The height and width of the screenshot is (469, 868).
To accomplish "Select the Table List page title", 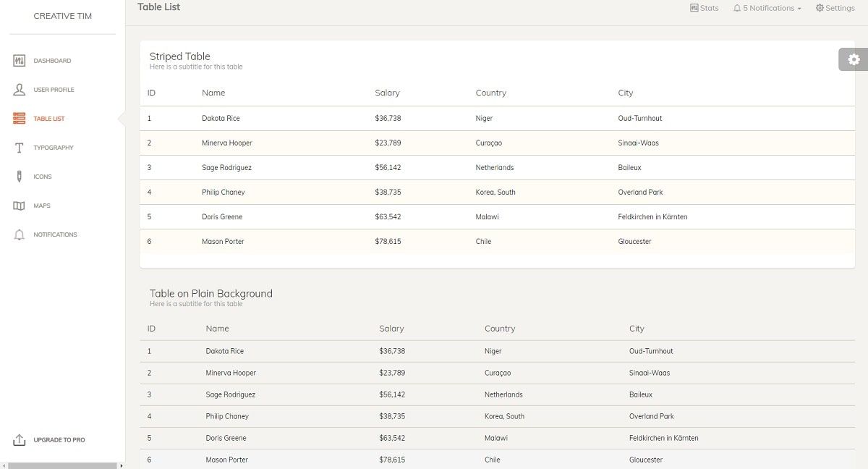I will coord(158,7).
